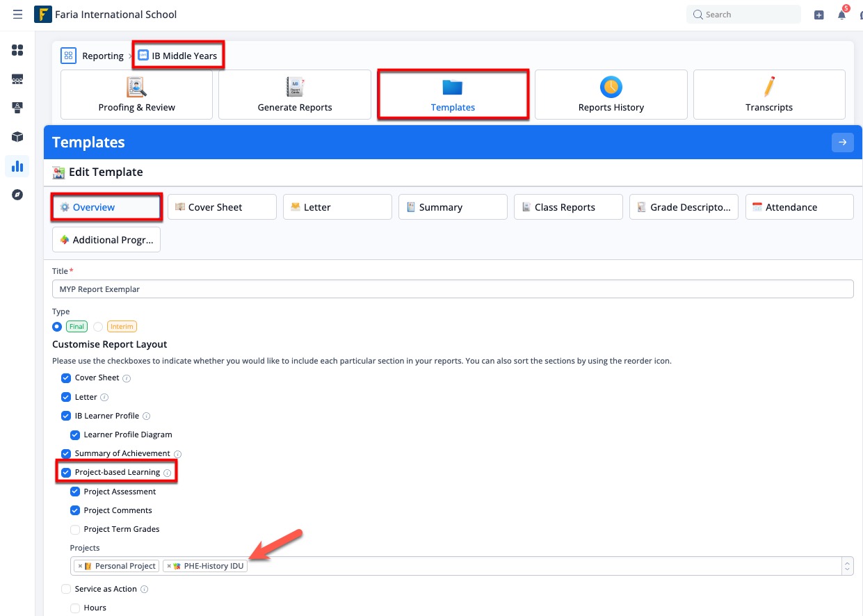Check the Service as Action checkbox

point(66,589)
